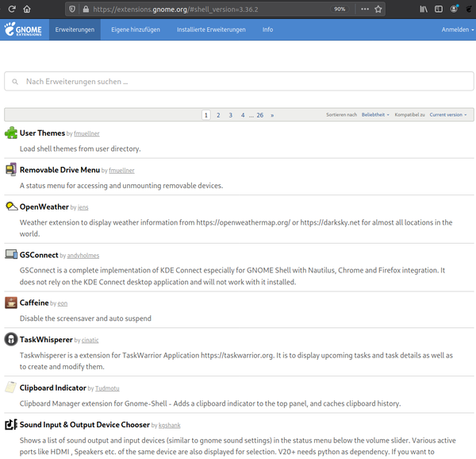
Task: Click the OpenWeather sun-cloud icon
Action: [11, 206]
